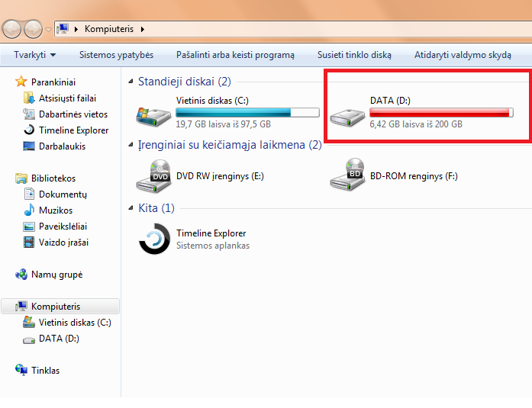The height and width of the screenshot is (408, 532).
Task: Select the Parankiniai star icon
Action: (21, 82)
